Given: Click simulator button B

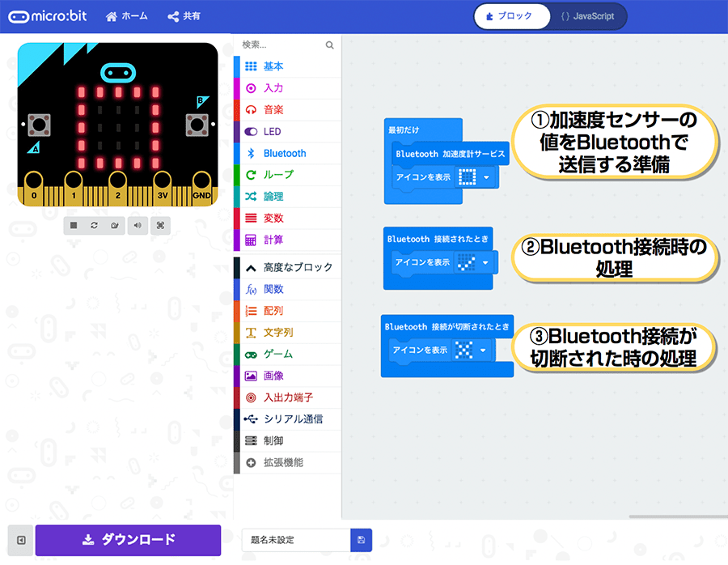Looking at the screenshot, I should [x=197, y=125].
